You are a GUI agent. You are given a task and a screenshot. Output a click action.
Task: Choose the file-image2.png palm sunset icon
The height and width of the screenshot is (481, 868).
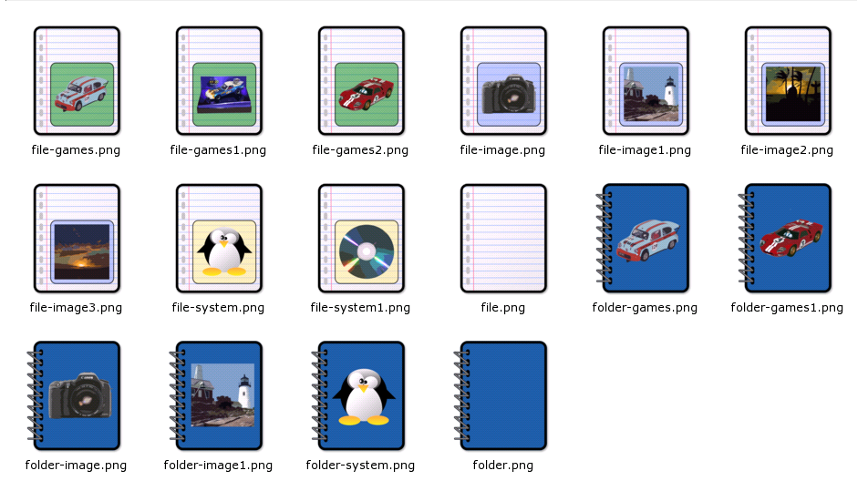click(x=788, y=81)
